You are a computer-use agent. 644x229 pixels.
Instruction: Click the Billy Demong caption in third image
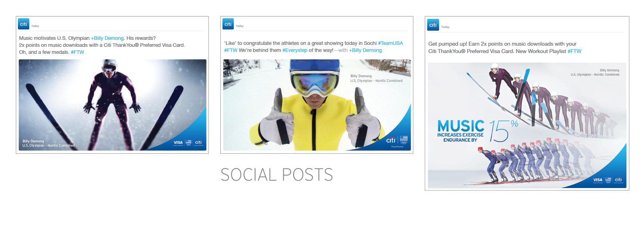(x=595, y=73)
